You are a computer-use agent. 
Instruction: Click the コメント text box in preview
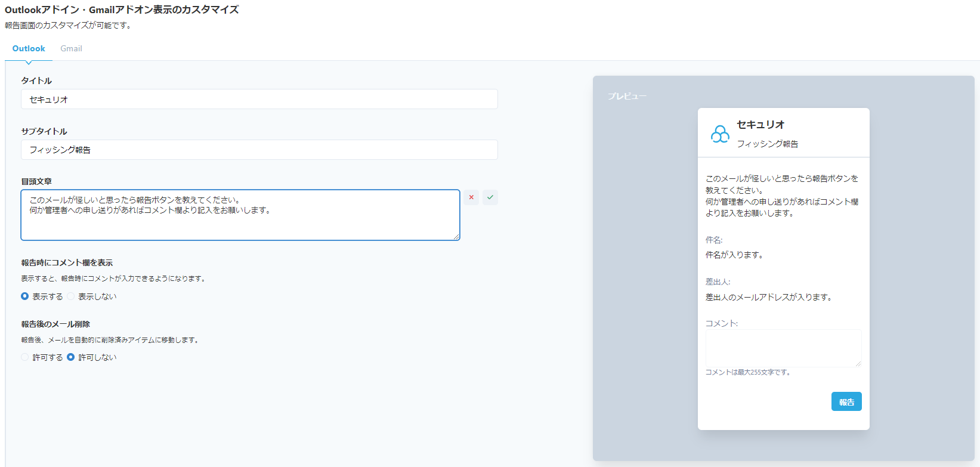tap(783, 348)
